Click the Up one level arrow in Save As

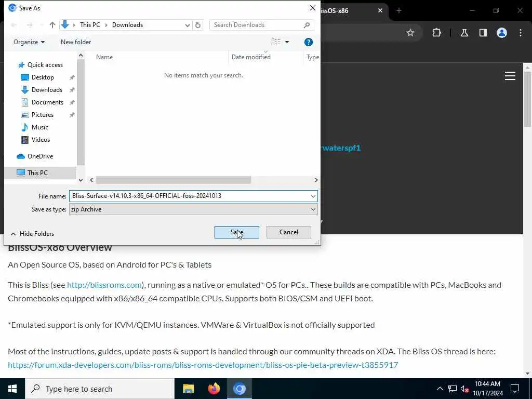[x=52, y=25]
